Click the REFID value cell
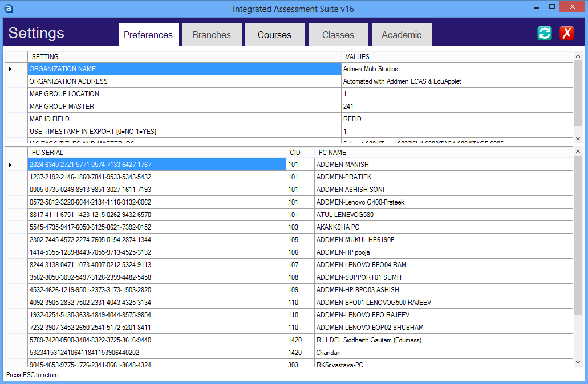 [457, 119]
